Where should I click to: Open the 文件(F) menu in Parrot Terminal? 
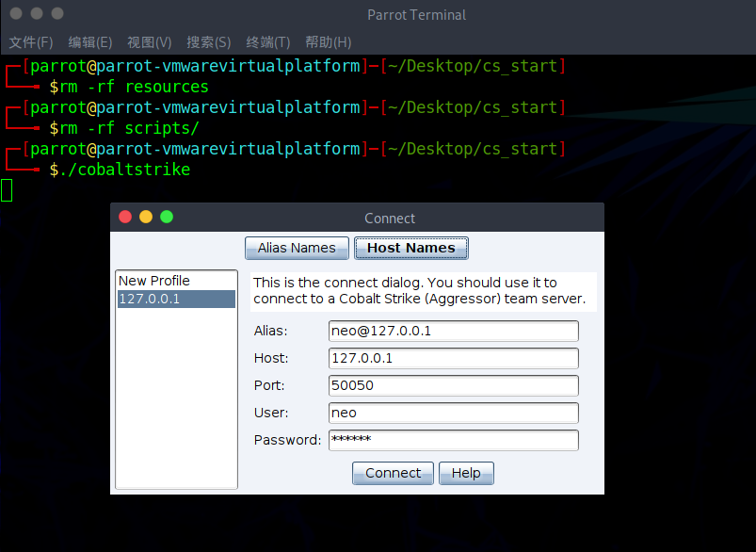coord(31,42)
